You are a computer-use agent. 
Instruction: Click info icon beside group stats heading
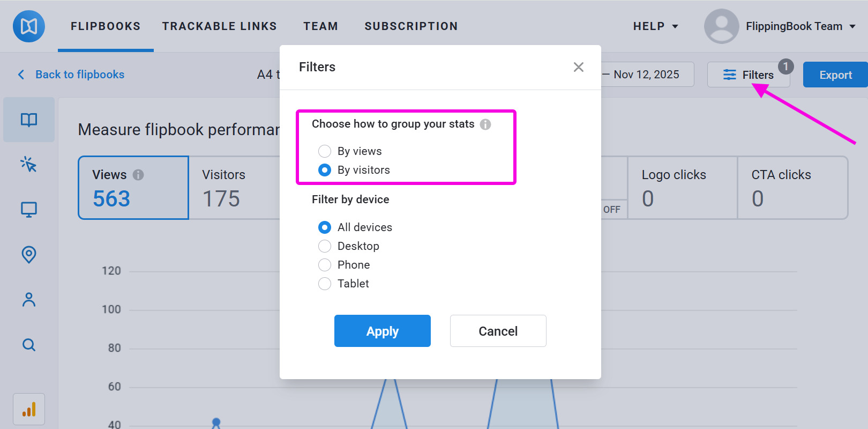pyautogui.click(x=485, y=124)
